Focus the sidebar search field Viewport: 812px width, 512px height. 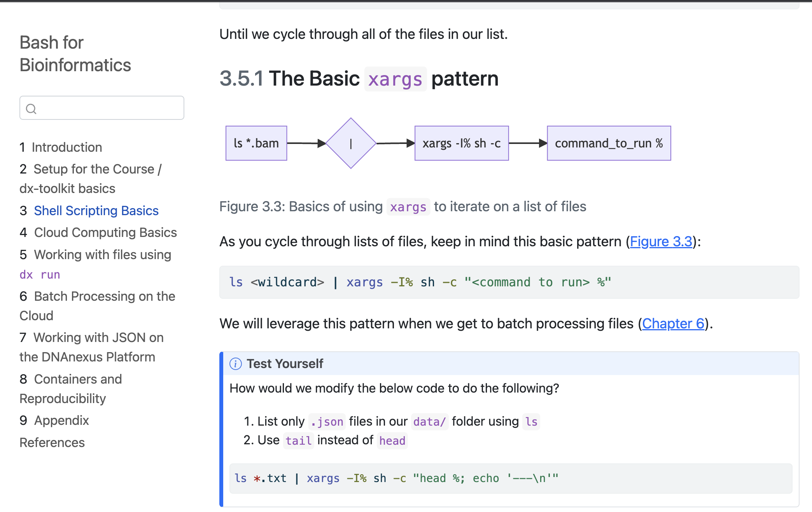pos(109,108)
